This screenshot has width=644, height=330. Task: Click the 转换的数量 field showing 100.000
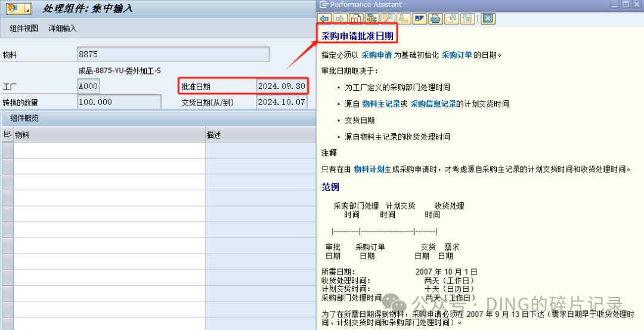[119, 102]
